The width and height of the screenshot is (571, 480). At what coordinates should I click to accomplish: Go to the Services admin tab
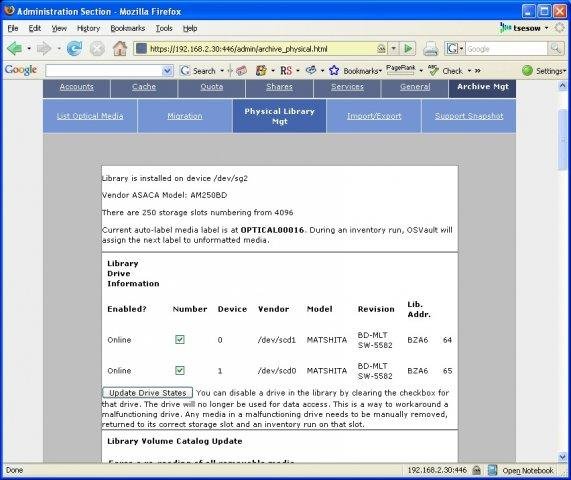tap(347, 87)
